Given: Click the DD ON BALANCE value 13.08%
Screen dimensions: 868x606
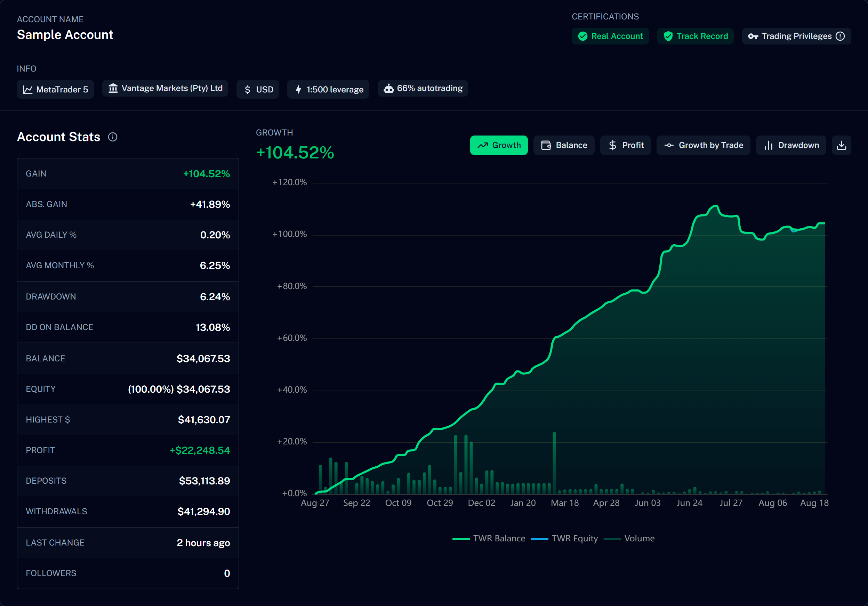Looking at the screenshot, I should pos(213,328).
